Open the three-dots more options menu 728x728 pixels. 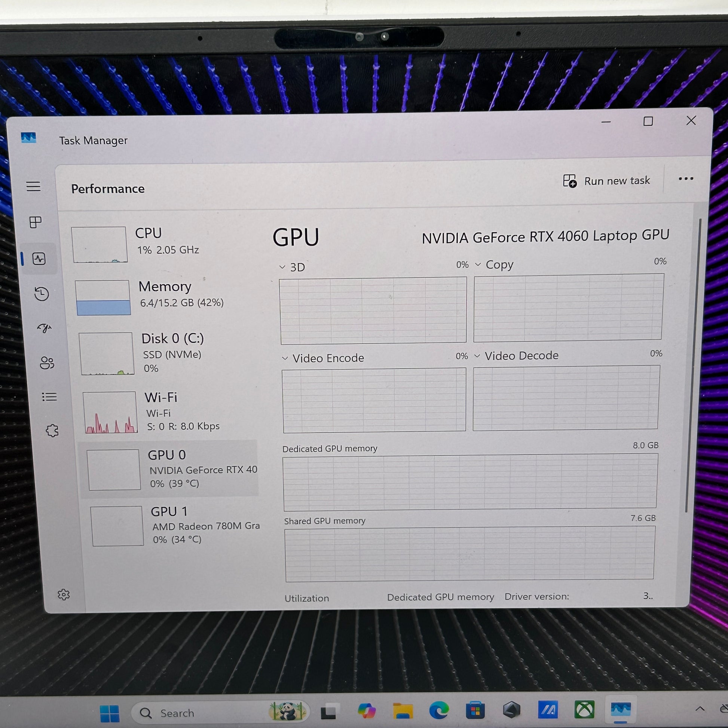pyautogui.click(x=686, y=179)
